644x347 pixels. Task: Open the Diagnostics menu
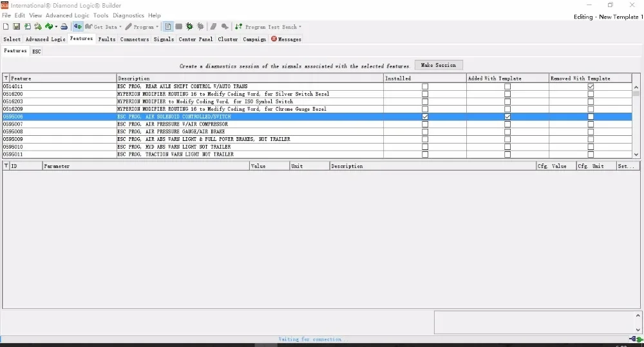point(129,15)
